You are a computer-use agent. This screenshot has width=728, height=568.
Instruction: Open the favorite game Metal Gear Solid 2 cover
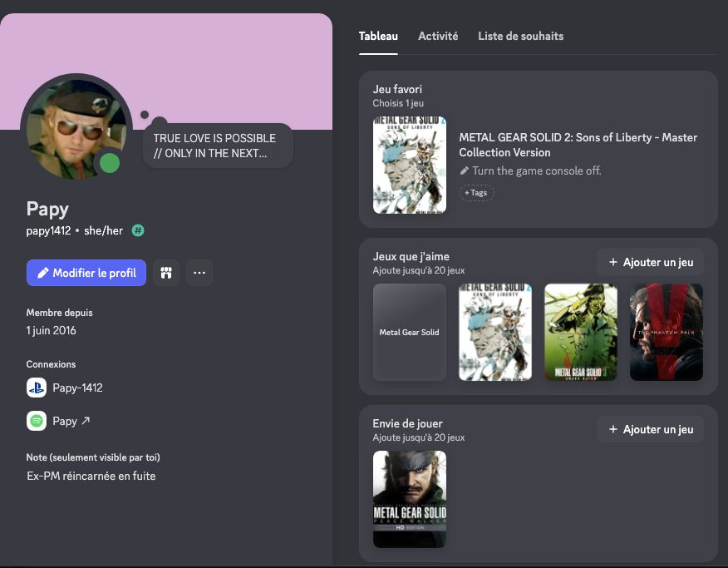coord(410,165)
